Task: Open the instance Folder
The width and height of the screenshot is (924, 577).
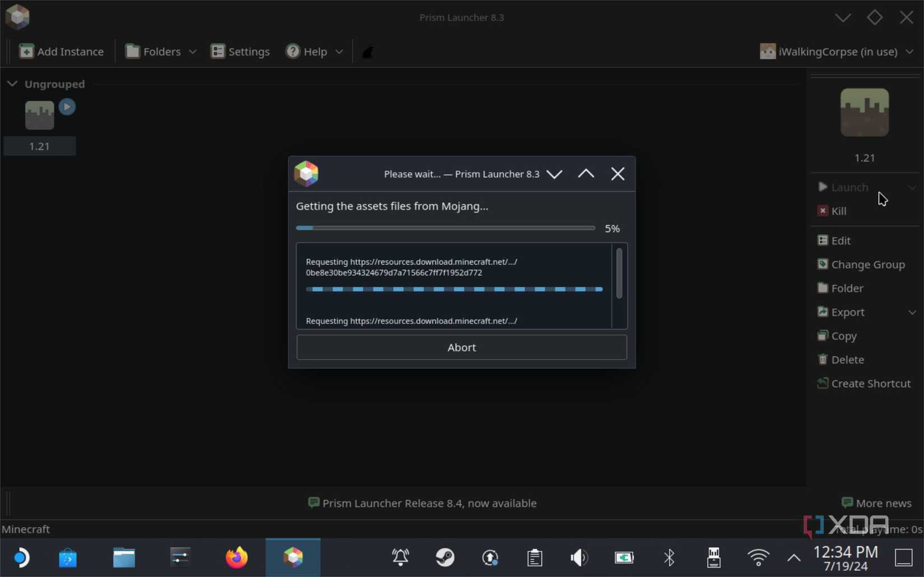Action: tap(841, 288)
